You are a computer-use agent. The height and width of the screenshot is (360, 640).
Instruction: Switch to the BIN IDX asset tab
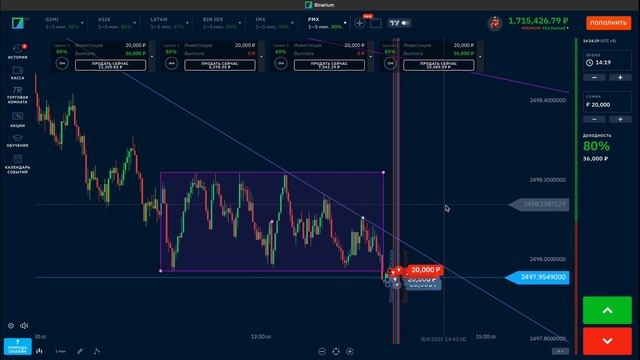[220, 23]
